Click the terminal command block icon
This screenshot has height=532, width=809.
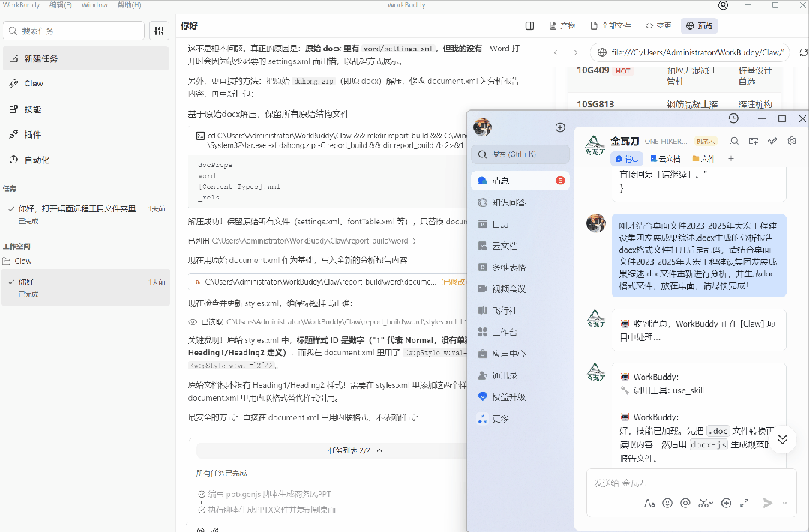tap(200, 136)
